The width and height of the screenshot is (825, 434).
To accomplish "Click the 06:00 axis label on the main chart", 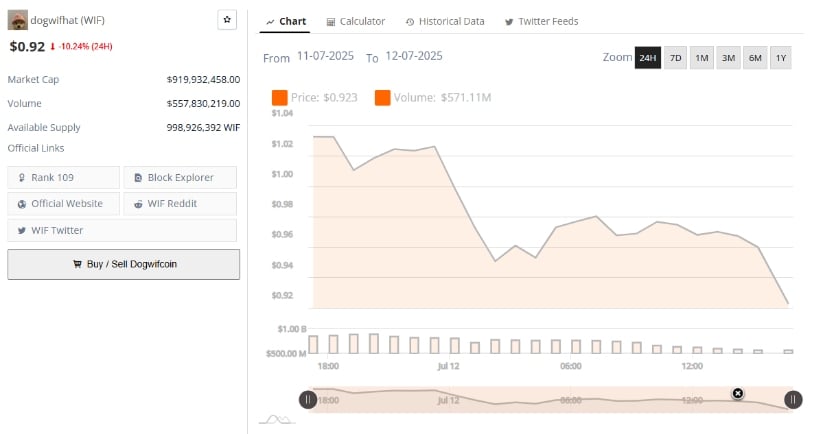I will (571, 366).
